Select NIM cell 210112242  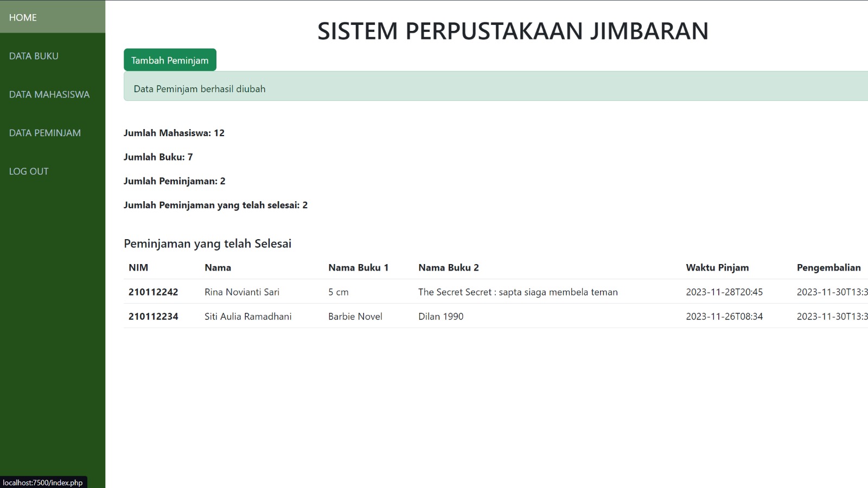[x=154, y=292]
